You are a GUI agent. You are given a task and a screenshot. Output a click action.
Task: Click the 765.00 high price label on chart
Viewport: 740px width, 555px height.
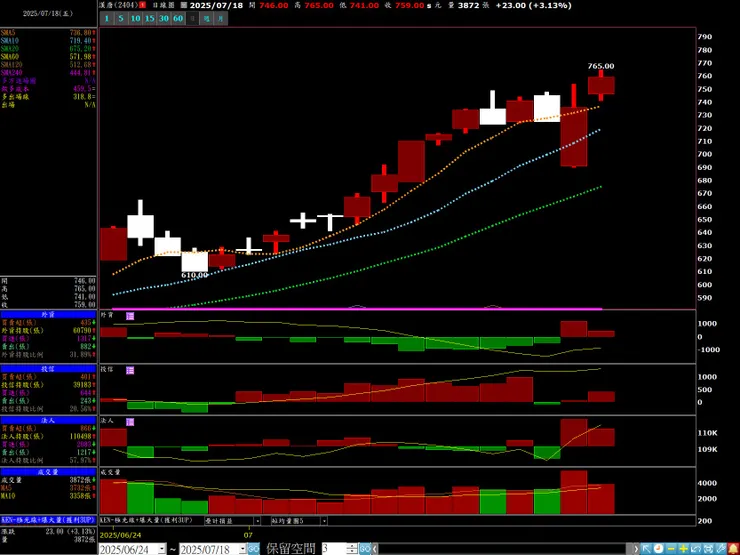coord(601,66)
